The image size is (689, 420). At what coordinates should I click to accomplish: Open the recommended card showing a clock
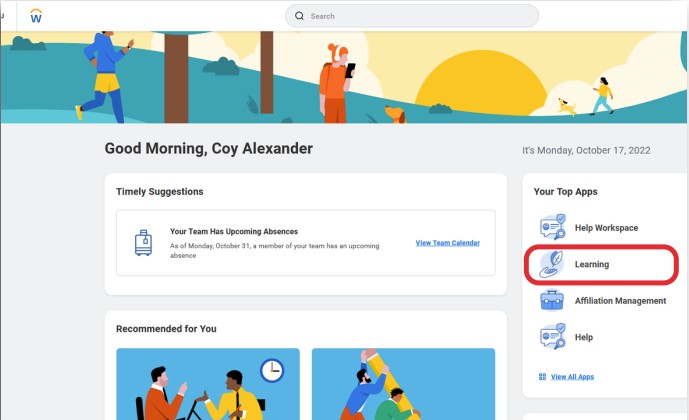click(207, 384)
